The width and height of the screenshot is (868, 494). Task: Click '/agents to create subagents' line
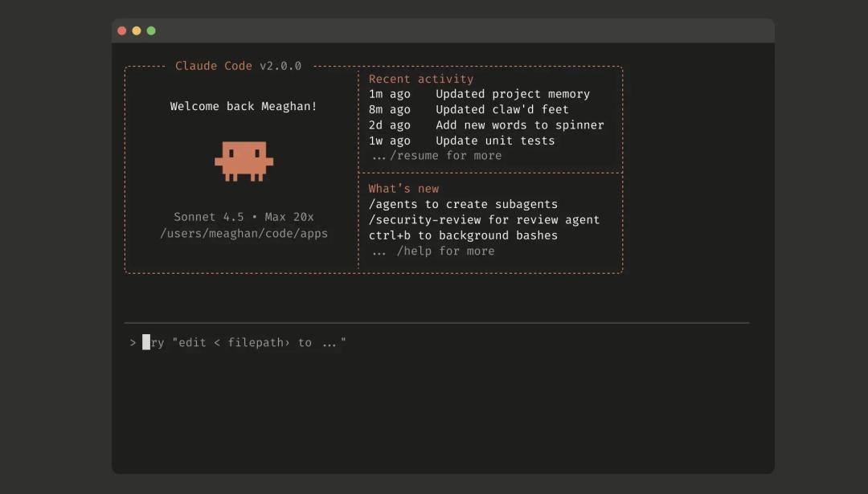(463, 204)
